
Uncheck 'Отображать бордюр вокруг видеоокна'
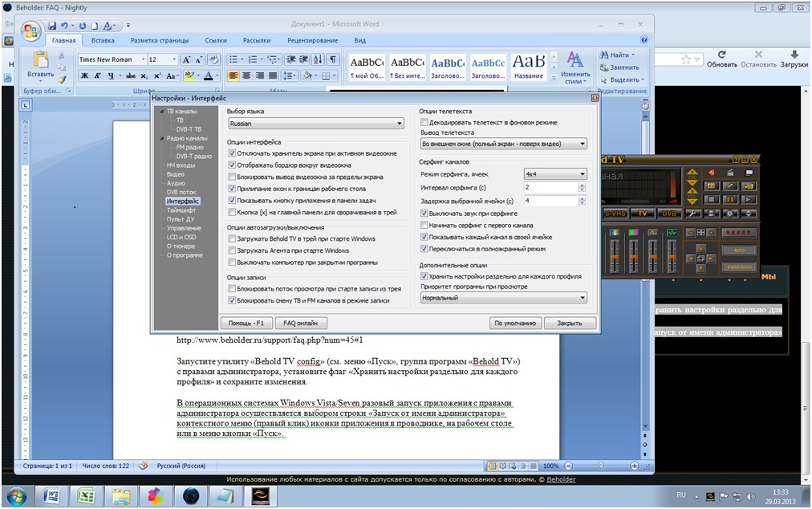pyautogui.click(x=232, y=165)
